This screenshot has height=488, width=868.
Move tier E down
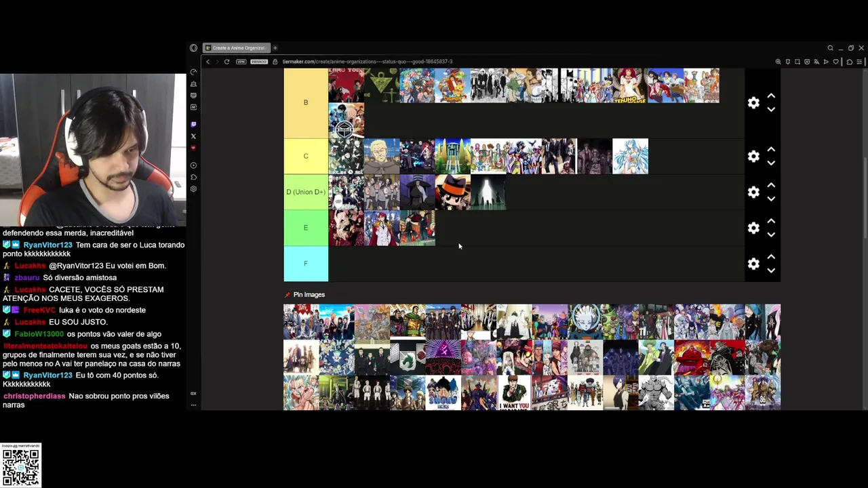click(x=771, y=235)
